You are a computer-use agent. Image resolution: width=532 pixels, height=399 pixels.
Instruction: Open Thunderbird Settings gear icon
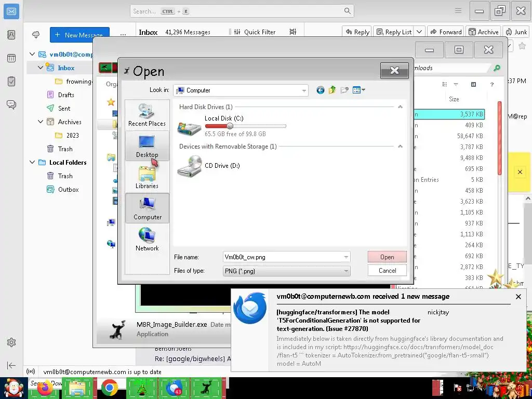tap(11, 342)
